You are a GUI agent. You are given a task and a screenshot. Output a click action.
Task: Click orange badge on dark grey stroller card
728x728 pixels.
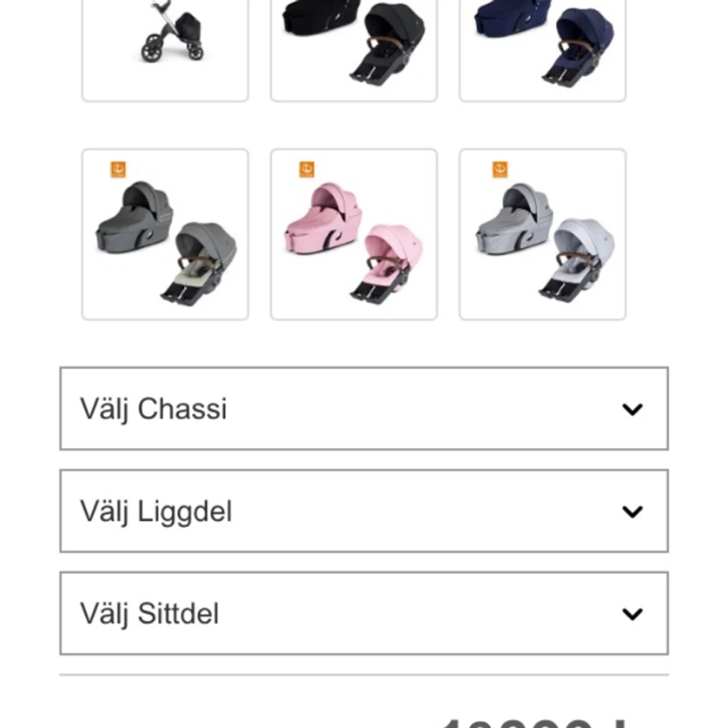pyautogui.click(x=118, y=170)
